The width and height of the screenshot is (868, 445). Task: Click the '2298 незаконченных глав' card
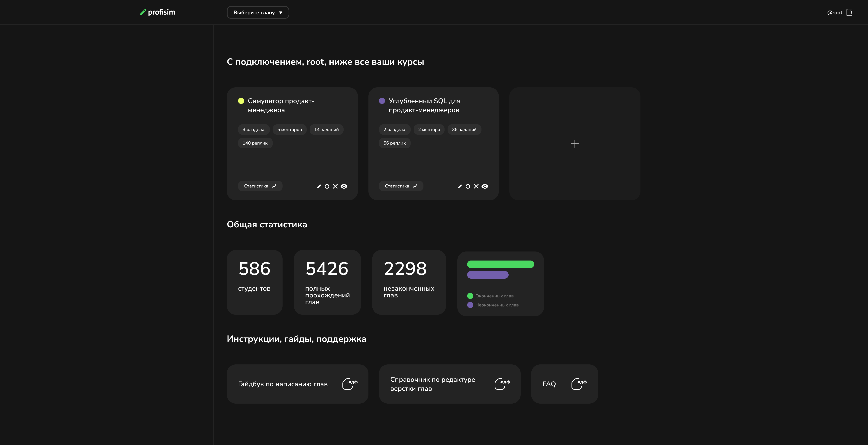[409, 282]
